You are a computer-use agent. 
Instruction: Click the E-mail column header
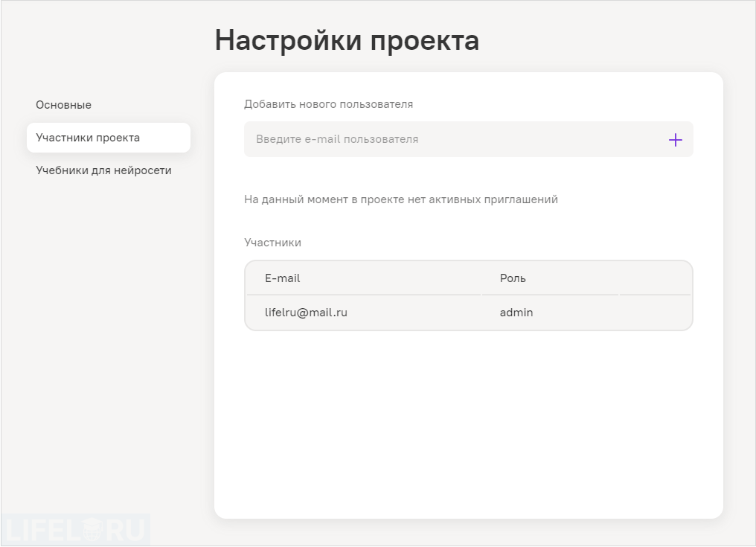[x=283, y=278]
